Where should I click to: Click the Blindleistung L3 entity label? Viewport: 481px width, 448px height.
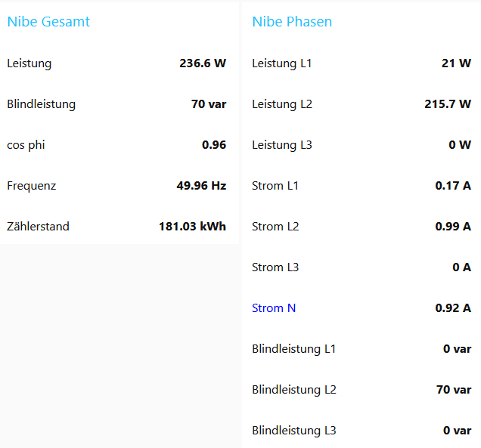coord(294,431)
